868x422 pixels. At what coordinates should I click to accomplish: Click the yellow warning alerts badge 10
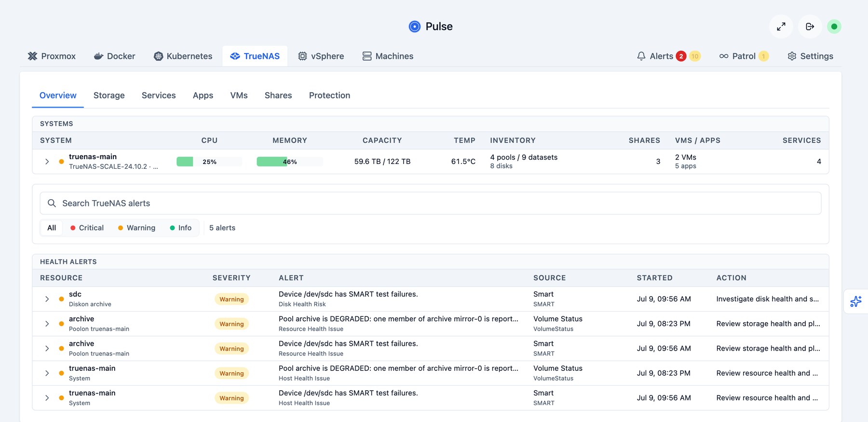point(695,56)
